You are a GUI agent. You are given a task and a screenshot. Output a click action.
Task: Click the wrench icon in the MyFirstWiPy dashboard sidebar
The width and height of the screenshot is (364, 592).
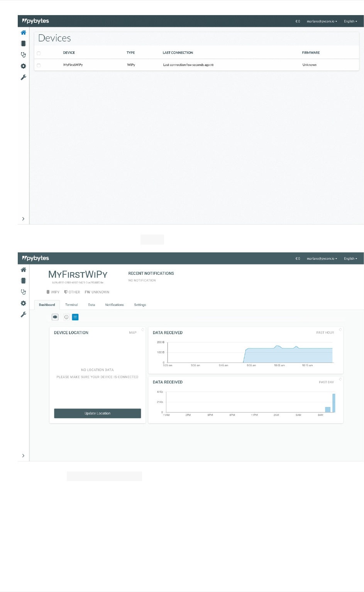(23, 315)
